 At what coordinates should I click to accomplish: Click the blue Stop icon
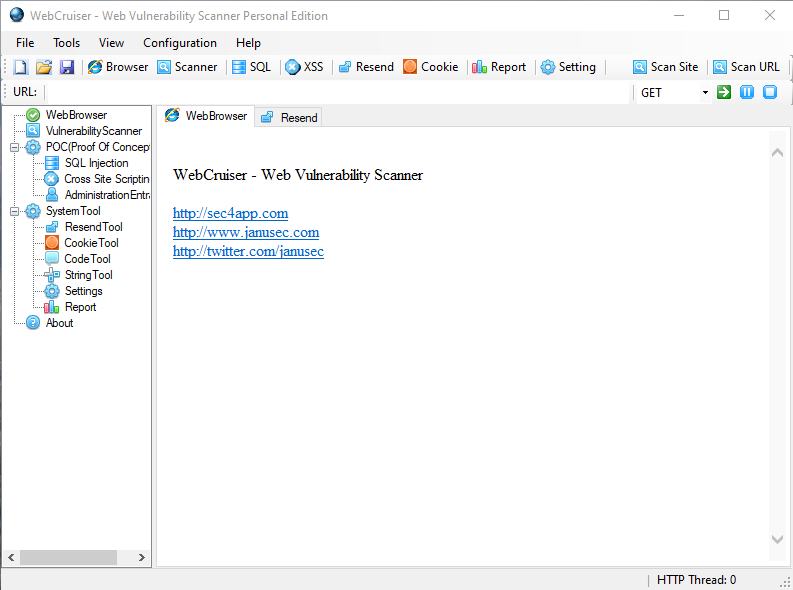coord(770,93)
